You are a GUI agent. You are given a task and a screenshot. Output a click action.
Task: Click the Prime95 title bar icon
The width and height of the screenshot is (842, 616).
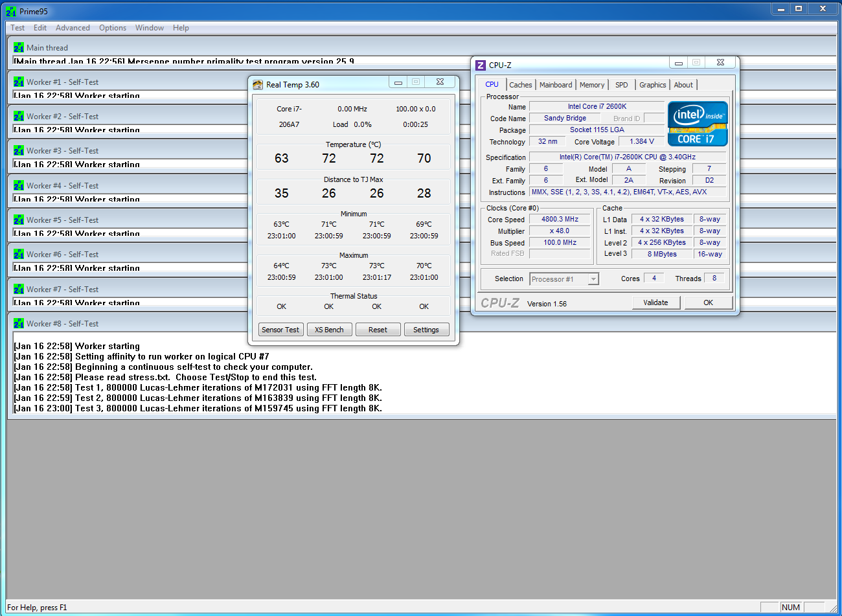[x=11, y=11]
